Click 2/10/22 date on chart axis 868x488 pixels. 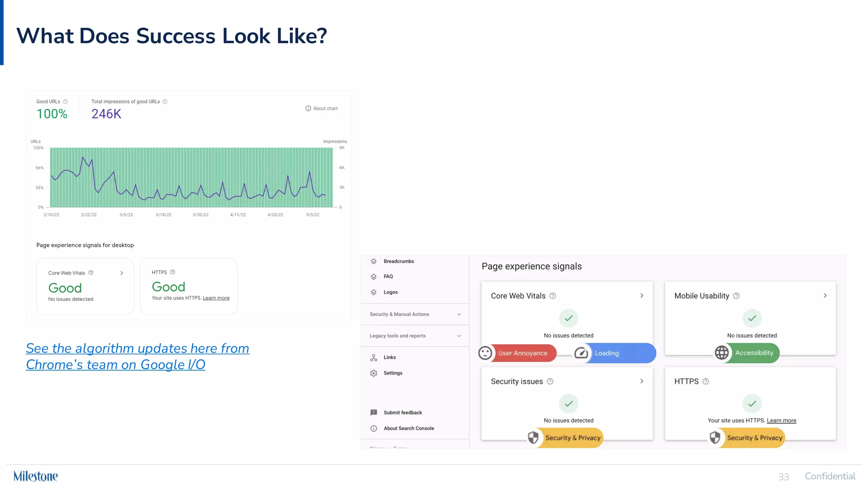[x=51, y=215]
